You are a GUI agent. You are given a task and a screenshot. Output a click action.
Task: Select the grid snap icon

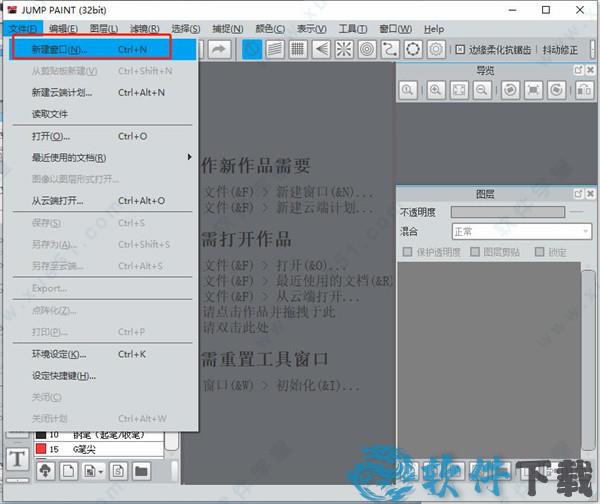point(298,49)
